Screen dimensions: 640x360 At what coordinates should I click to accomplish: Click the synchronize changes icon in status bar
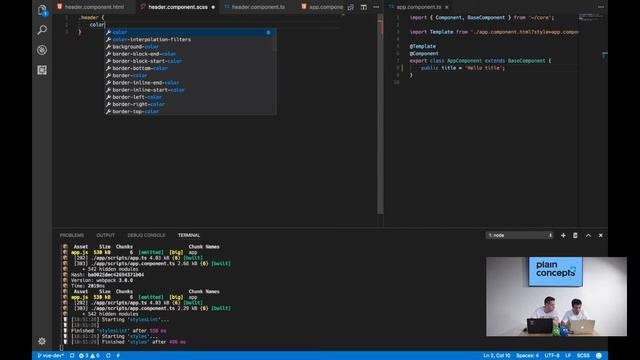(x=72, y=356)
